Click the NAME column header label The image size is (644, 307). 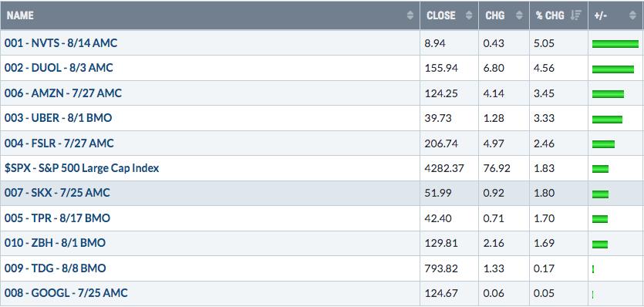20,15
